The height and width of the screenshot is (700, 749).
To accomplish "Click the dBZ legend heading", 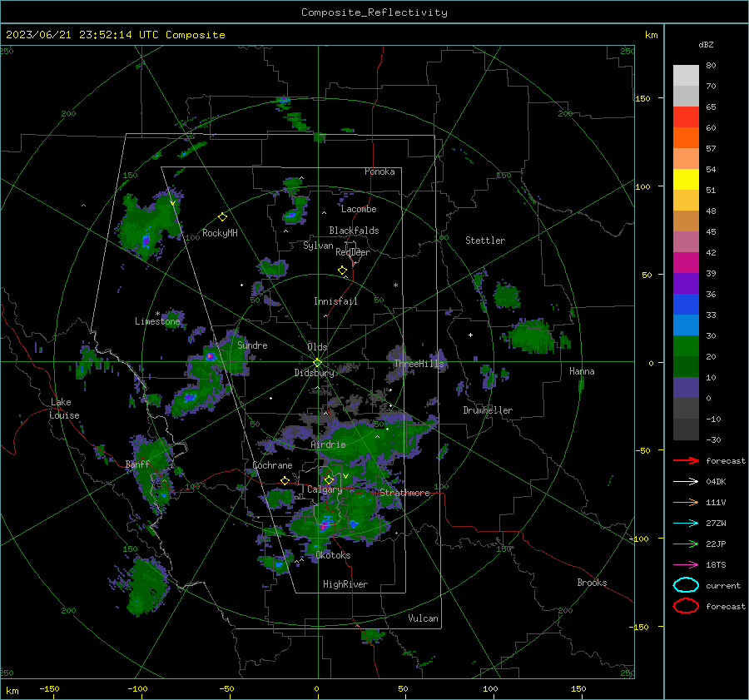I will coord(706,45).
